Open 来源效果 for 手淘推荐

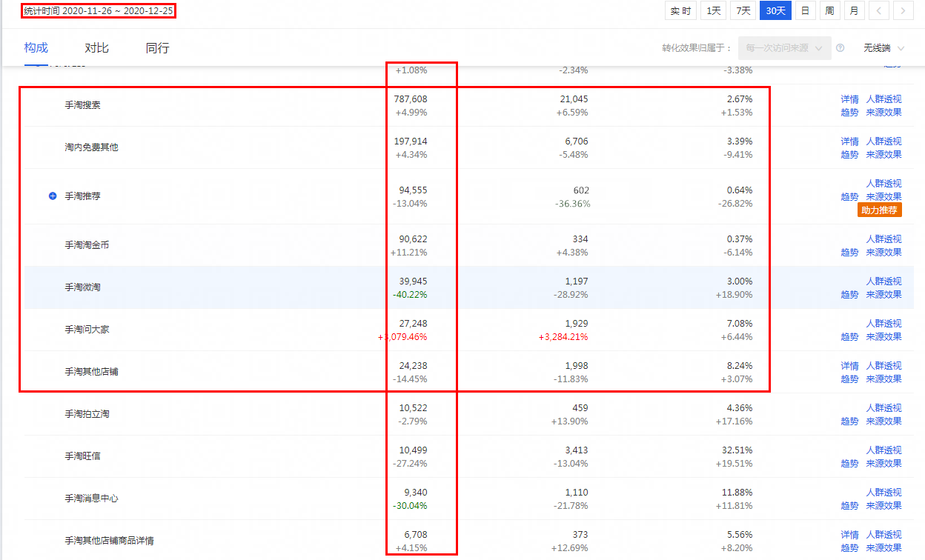point(883,197)
